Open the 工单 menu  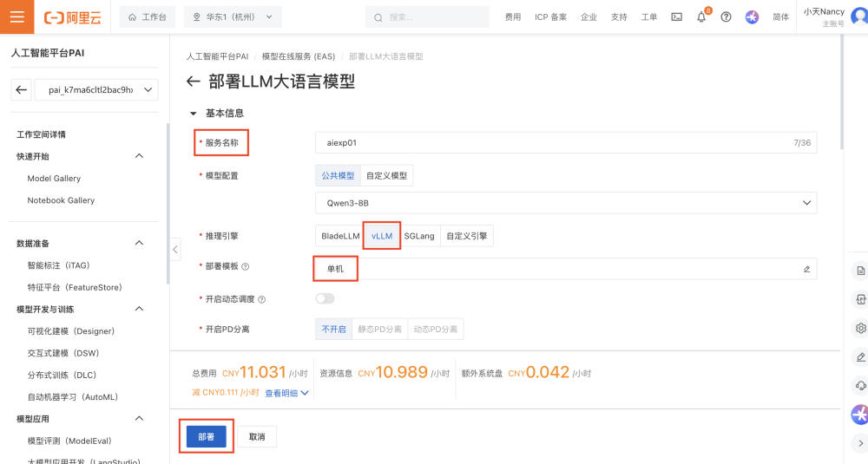click(x=648, y=17)
